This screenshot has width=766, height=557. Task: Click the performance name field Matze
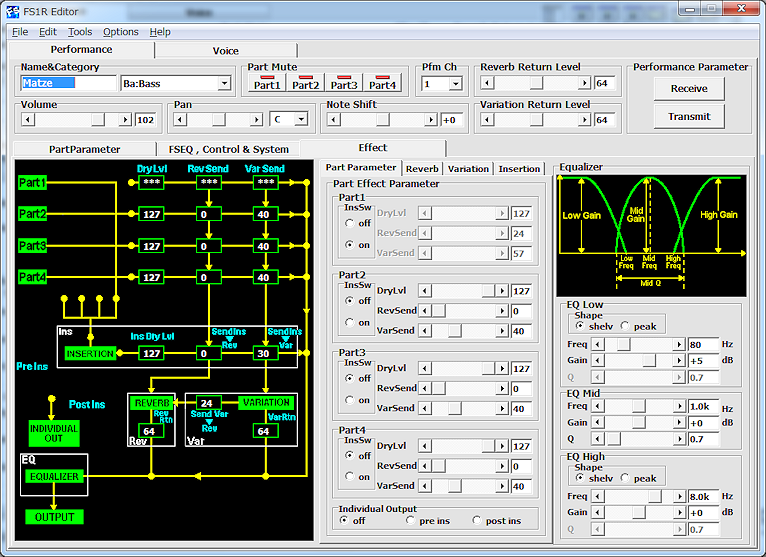tap(68, 83)
